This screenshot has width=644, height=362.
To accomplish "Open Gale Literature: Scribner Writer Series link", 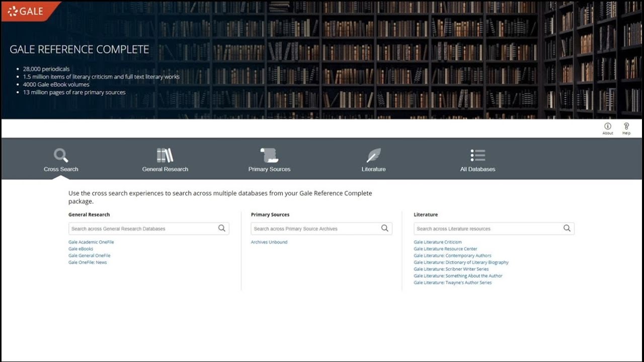I will (451, 269).
